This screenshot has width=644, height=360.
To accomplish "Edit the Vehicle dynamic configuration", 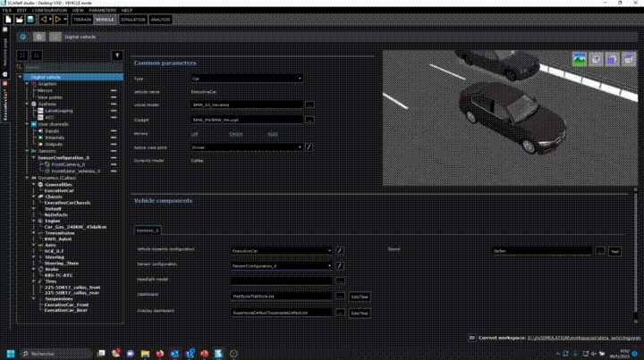I will point(340,250).
